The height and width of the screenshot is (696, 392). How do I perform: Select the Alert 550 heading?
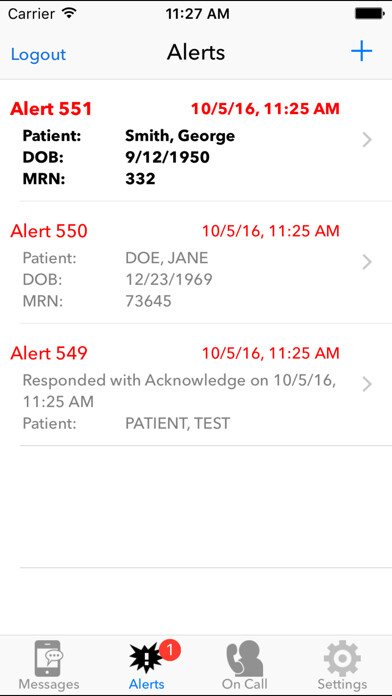49,231
